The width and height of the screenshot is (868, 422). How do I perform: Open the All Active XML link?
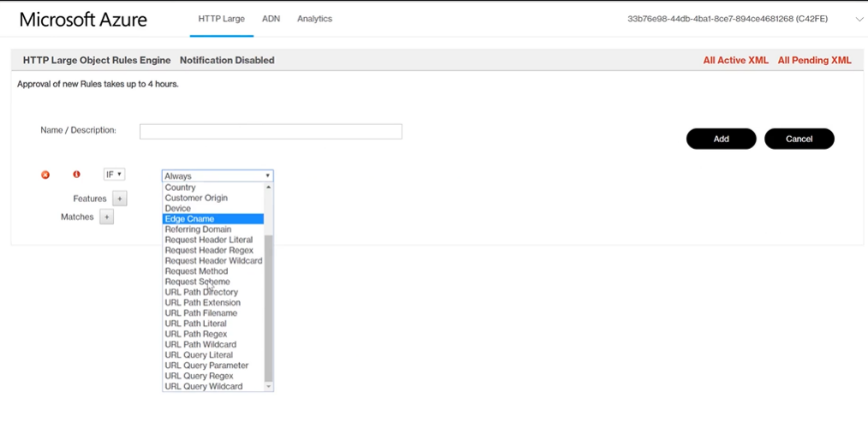[x=736, y=60]
